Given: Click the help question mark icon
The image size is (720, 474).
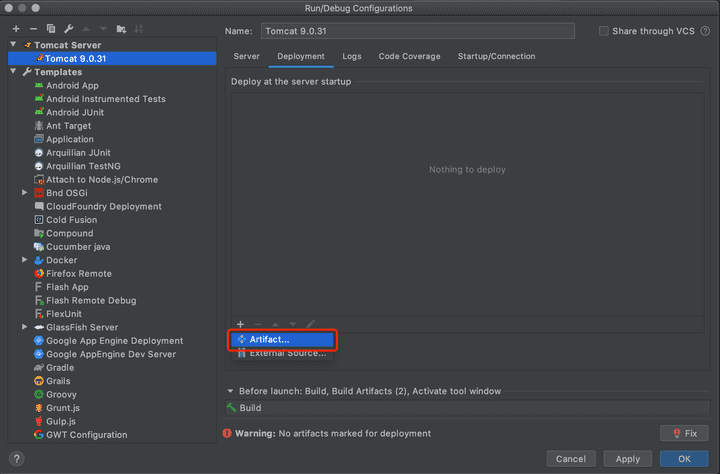Looking at the screenshot, I should coord(17,459).
